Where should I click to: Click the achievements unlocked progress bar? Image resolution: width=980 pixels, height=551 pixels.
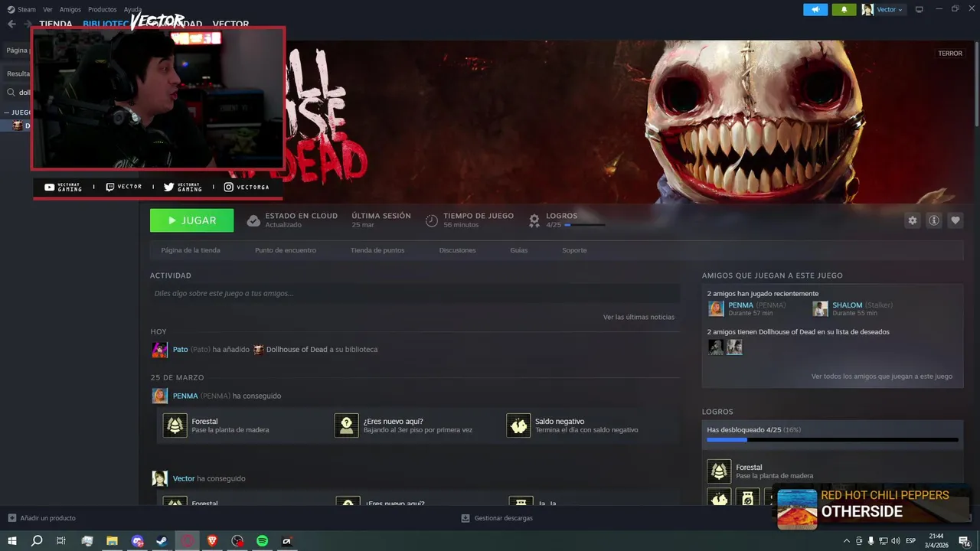832,440
